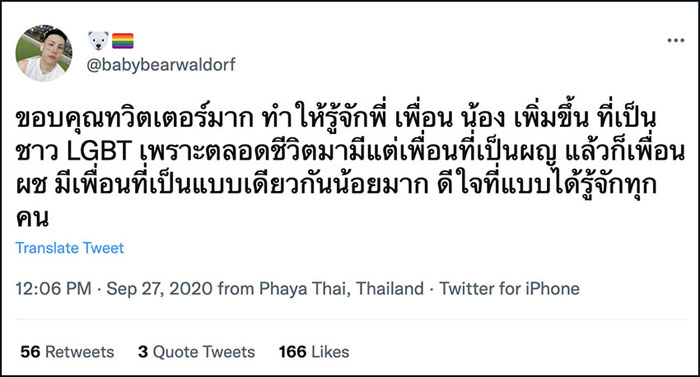Open the Phaya Thai, Thailand location

click(x=341, y=289)
